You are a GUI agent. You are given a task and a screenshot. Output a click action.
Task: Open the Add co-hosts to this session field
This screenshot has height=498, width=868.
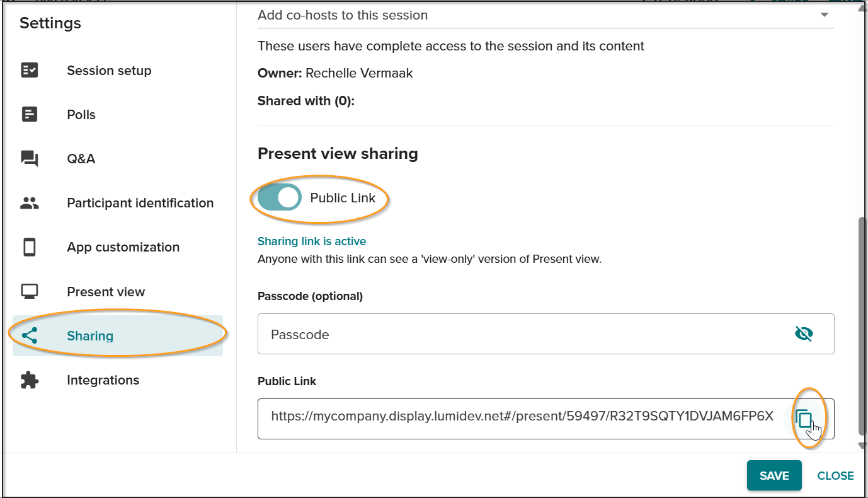click(x=546, y=15)
